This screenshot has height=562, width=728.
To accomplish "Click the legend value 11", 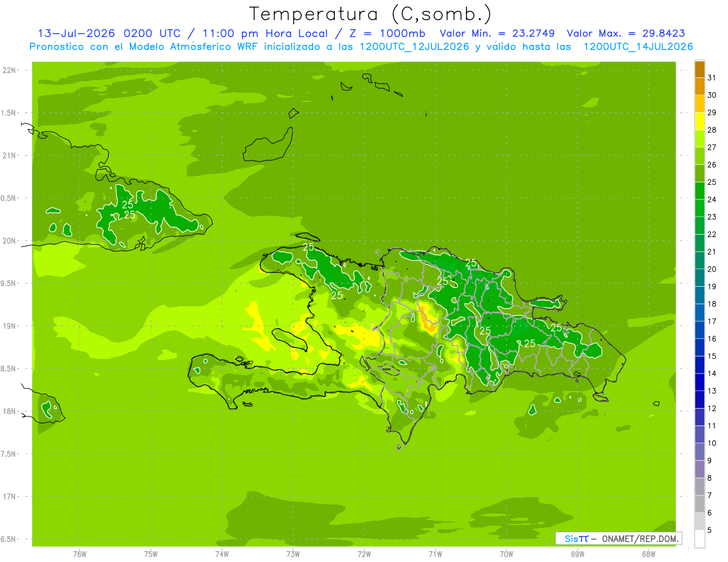I will (712, 426).
